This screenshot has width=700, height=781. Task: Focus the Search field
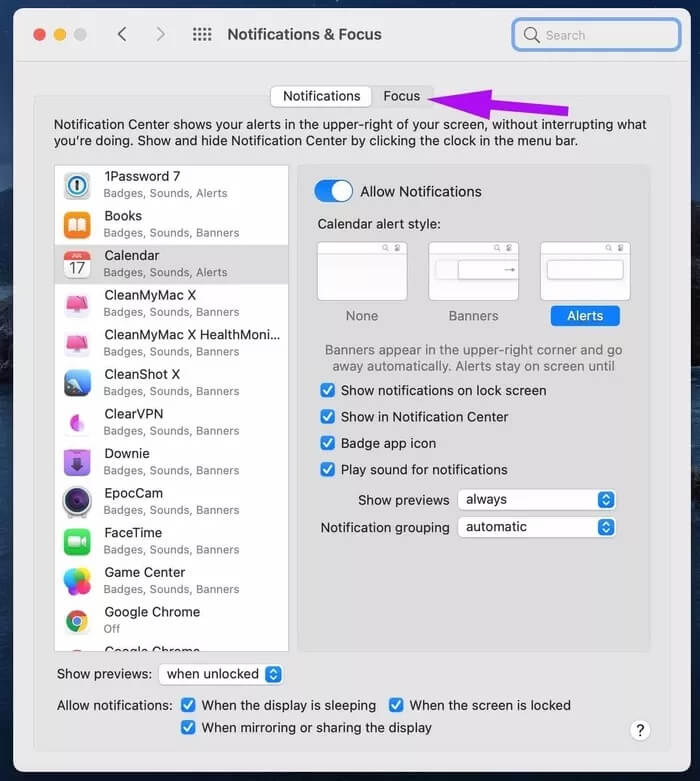click(596, 35)
